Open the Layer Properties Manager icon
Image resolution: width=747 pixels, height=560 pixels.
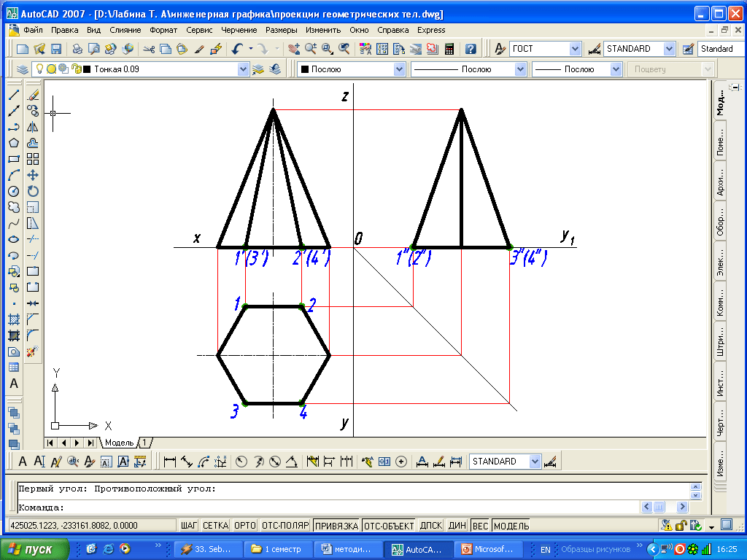click(x=23, y=69)
